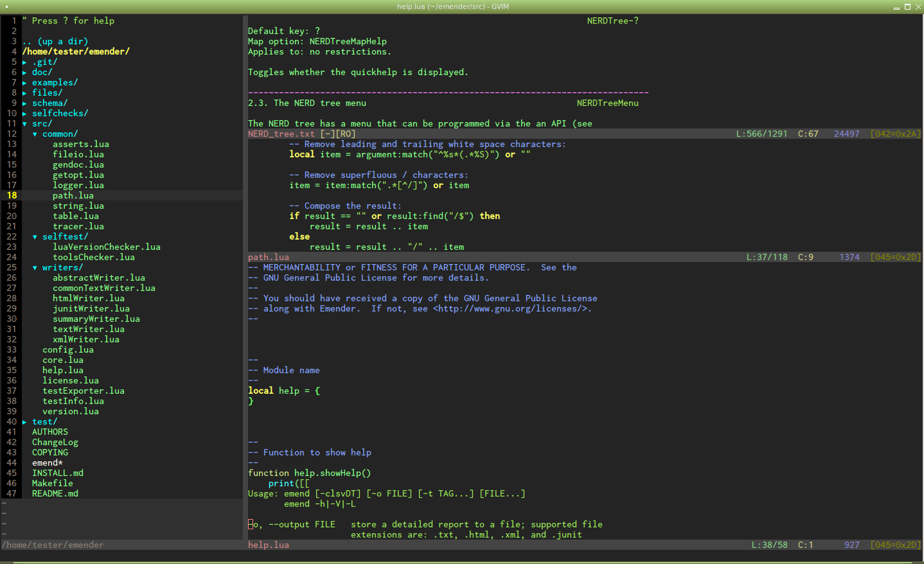
Task: Expand the .git folder arrow
Action: pos(24,62)
